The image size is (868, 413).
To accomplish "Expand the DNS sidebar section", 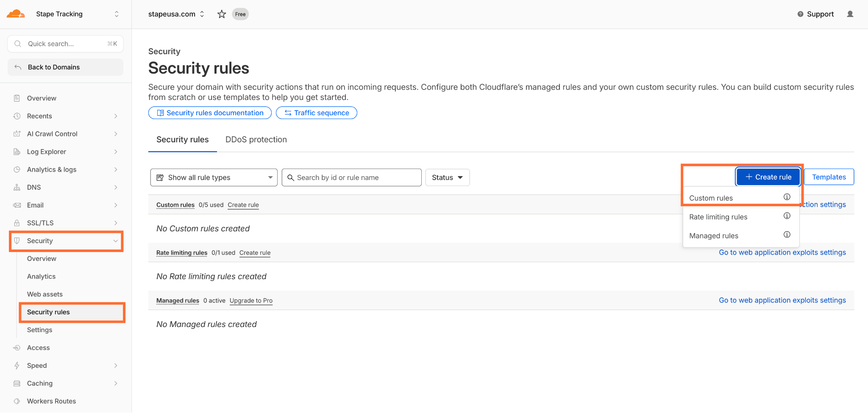I will tap(115, 187).
